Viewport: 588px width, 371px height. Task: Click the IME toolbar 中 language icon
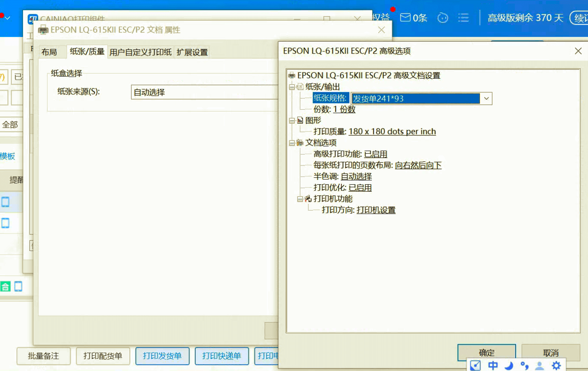[x=493, y=365]
